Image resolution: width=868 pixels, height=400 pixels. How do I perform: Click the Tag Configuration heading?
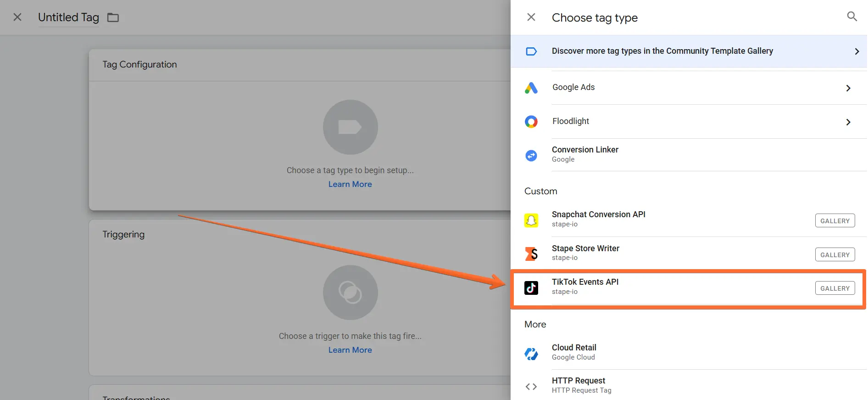[139, 64]
